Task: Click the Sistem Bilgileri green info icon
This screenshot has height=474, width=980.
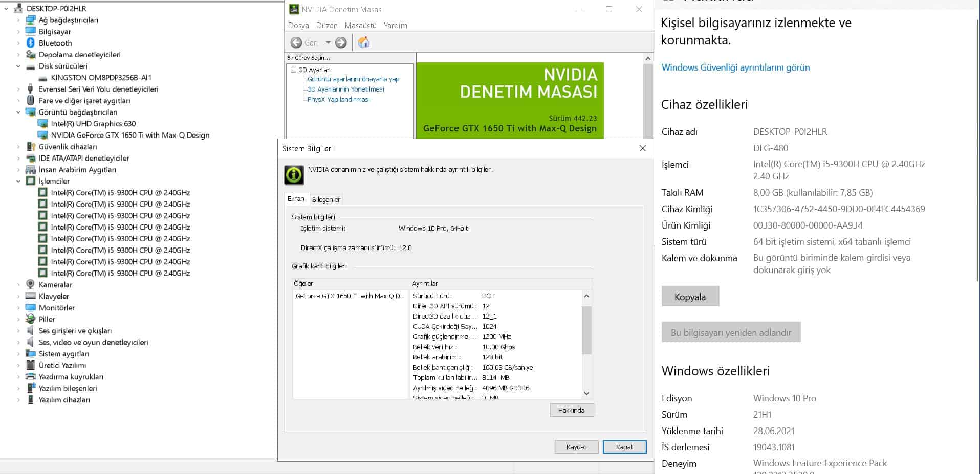Action: click(x=294, y=175)
